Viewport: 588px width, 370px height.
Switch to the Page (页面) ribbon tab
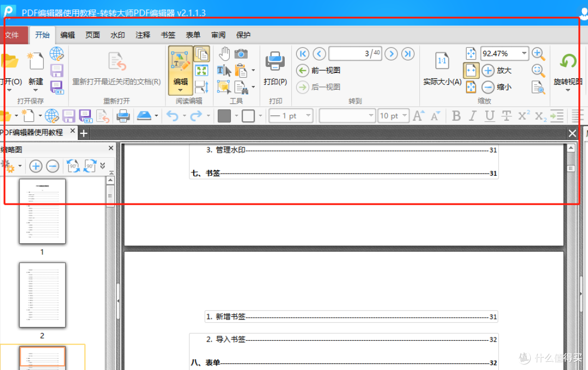pos(93,35)
